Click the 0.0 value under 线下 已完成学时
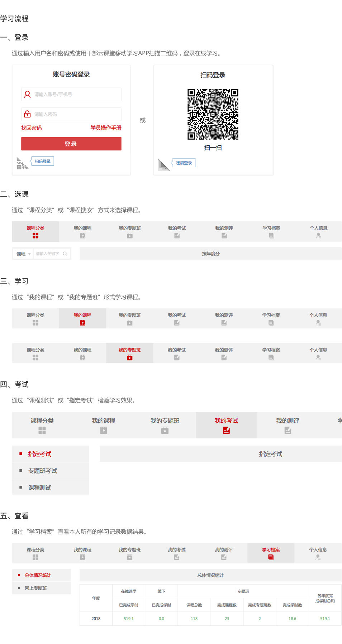 tap(161, 619)
